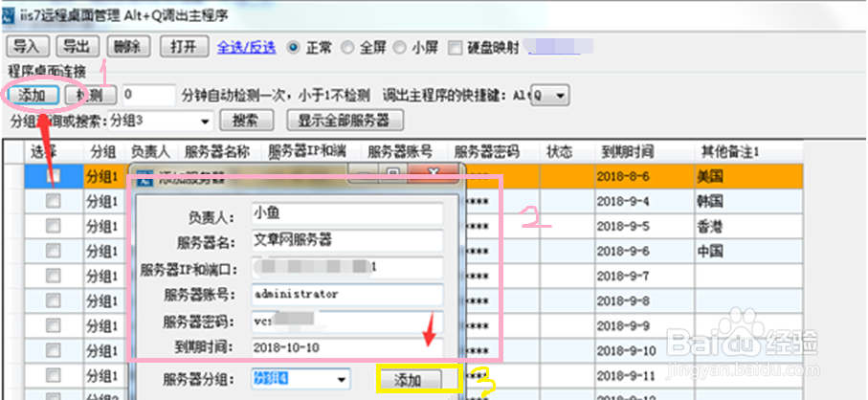This screenshot has height=400, width=868.
Task: Click the 负责人 column header
Action: click(151, 151)
